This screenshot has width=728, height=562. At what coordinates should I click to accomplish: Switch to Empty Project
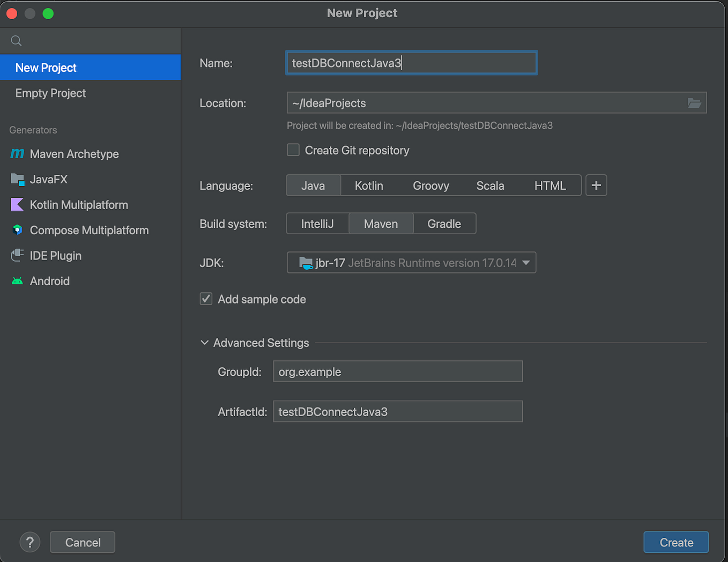[50, 93]
